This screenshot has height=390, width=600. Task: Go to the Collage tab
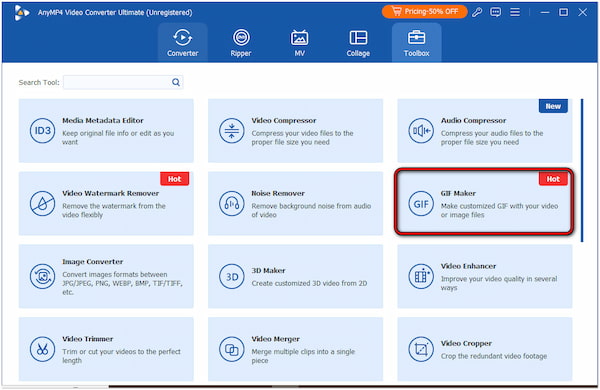358,42
